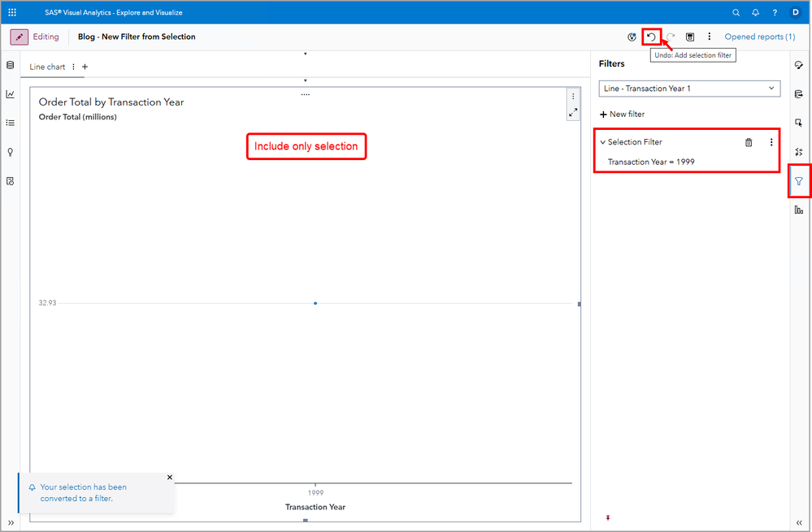Open the Line - Transaction Year 1 dropdown

click(x=689, y=89)
